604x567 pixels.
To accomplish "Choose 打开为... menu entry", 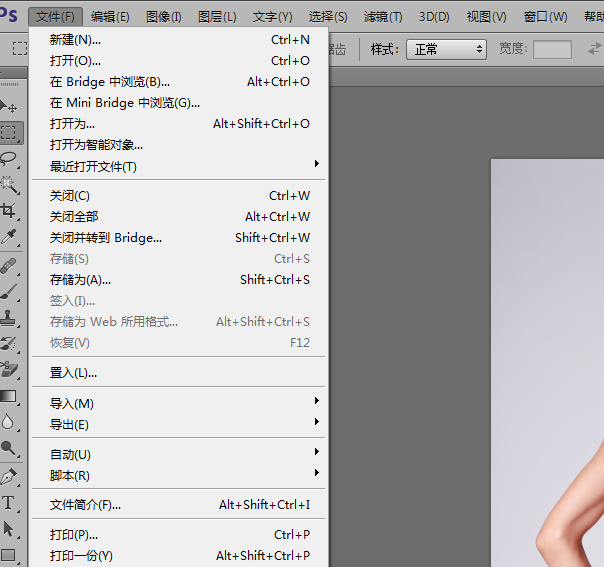I will coord(179,124).
